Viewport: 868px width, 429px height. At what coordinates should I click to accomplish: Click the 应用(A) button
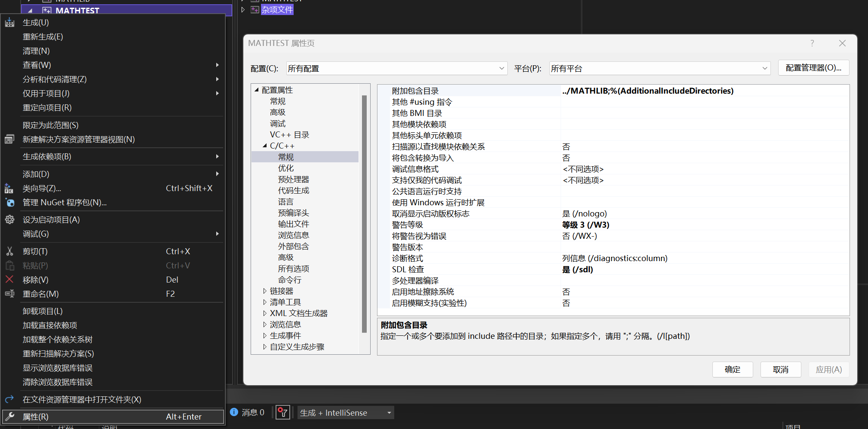829,369
